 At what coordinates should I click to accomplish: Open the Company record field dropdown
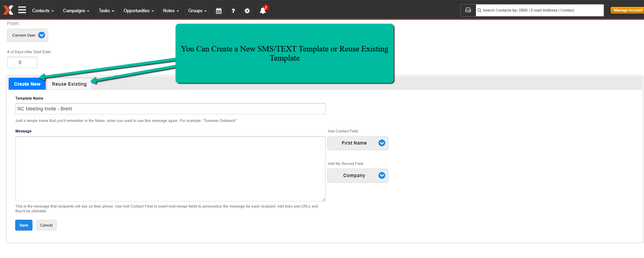tap(358, 175)
